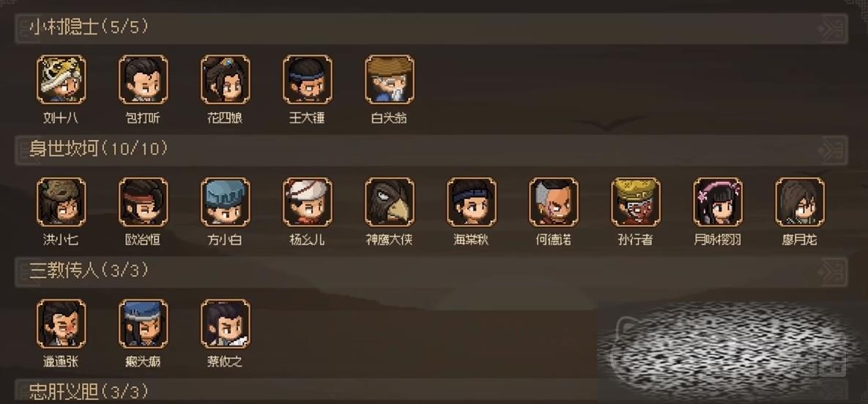This screenshot has height=404, width=868.
Task: Open the 欧冶恒 character avatar
Action: (x=143, y=202)
